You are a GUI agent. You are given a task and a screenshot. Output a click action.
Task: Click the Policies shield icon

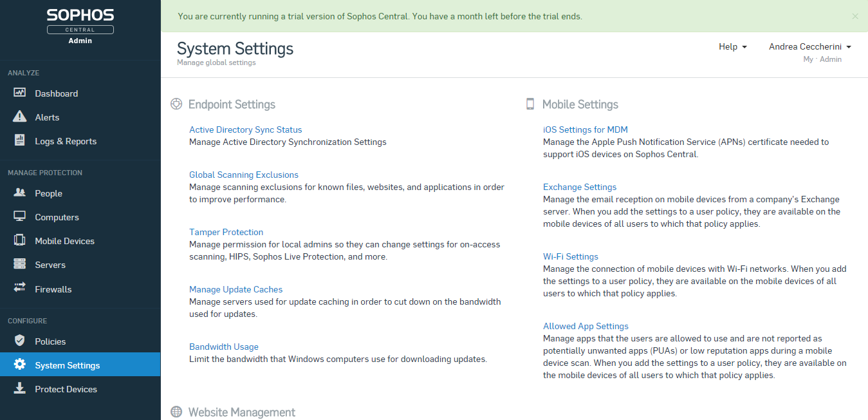[x=19, y=341]
